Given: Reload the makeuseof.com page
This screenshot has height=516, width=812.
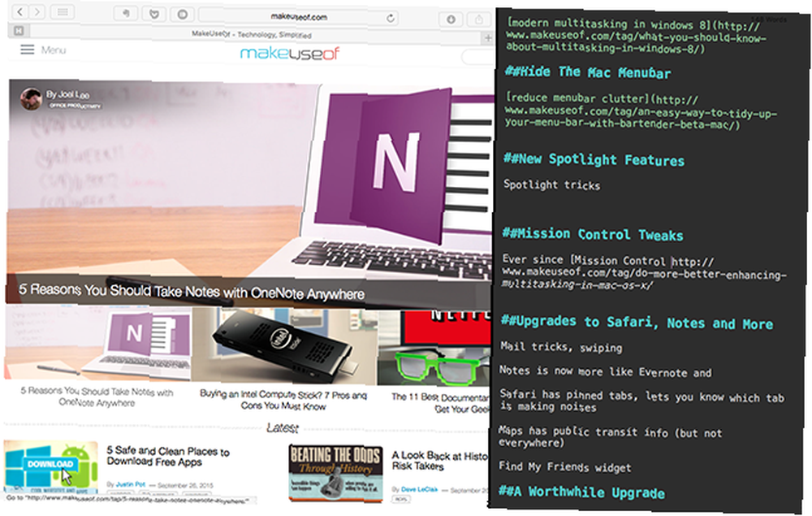Looking at the screenshot, I should (x=390, y=18).
